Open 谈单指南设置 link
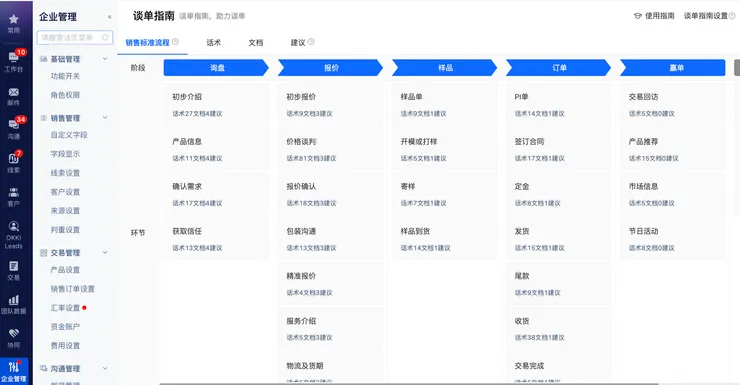This screenshot has width=740, height=385. (x=706, y=16)
